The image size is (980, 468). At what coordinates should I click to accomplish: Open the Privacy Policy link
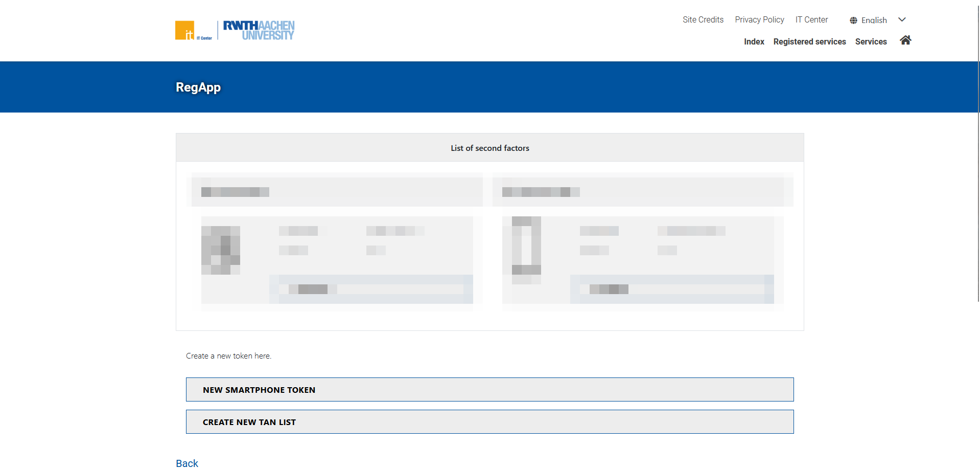(759, 20)
